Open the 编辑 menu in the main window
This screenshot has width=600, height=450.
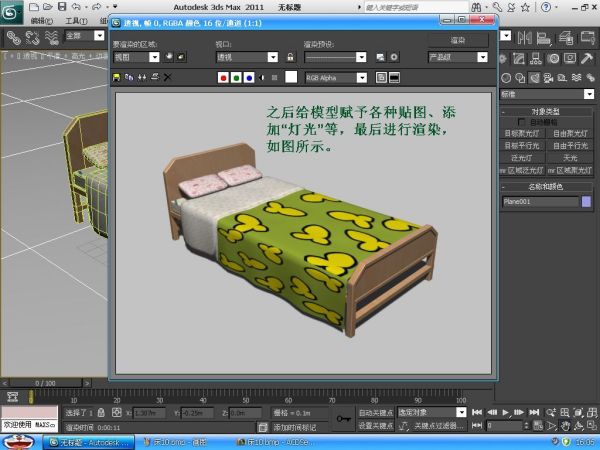42,21
